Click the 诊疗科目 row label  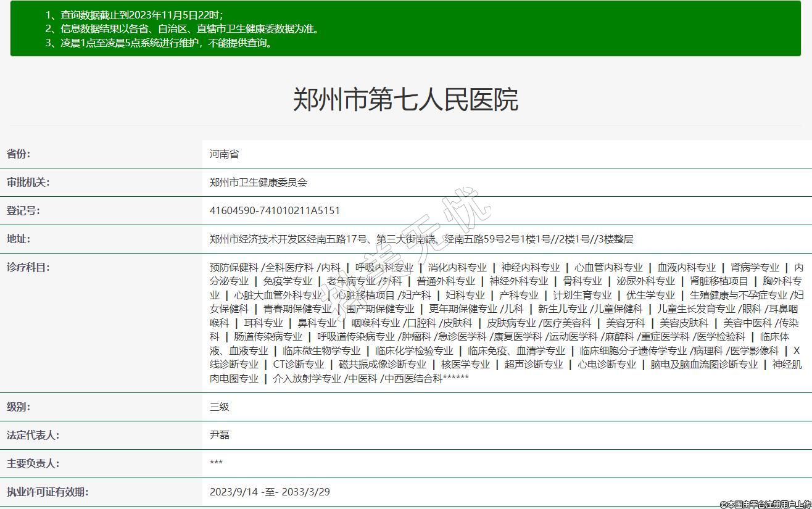tap(28, 267)
